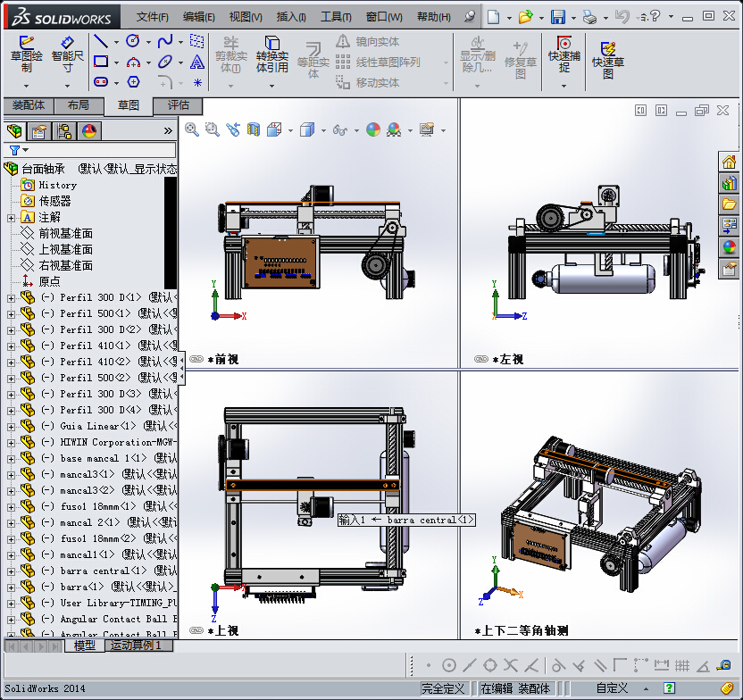The image size is (743, 700).
Task: Click Zoom to Fit in view toolbar
Action: [x=192, y=129]
